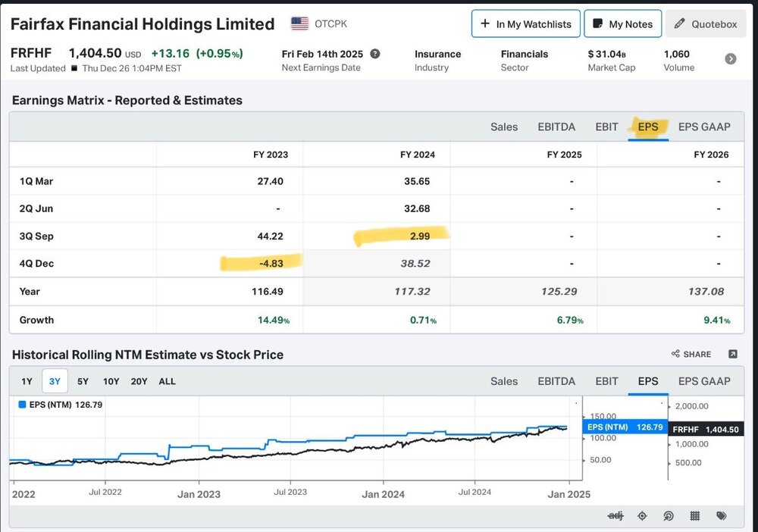Screen dimensions: 758x532
Task: Click the 6.79% growth value
Action: (x=570, y=320)
